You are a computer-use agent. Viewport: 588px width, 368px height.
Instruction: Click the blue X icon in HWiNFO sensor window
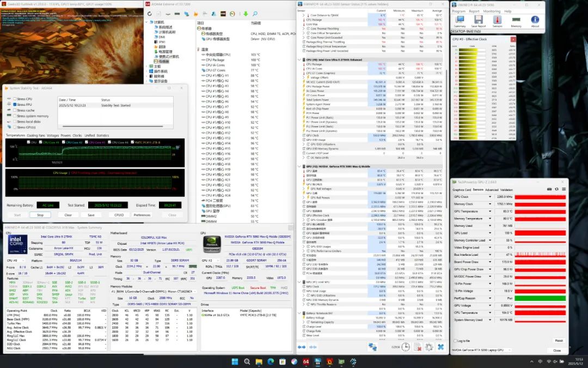tap(441, 347)
